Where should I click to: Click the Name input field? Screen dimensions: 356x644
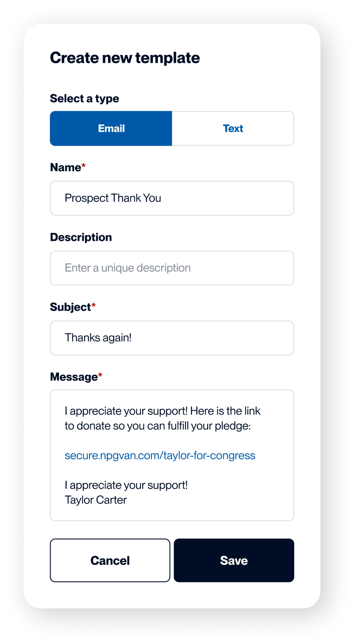point(172,198)
